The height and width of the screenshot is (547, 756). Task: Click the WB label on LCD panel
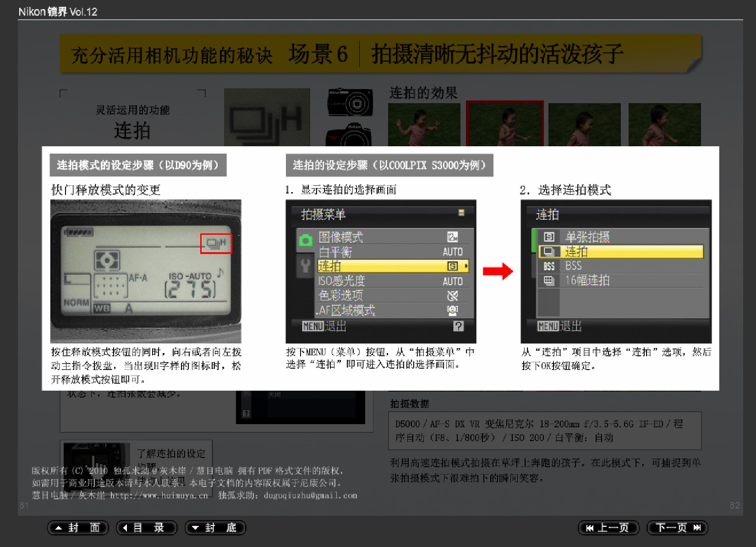pos(102,308)
